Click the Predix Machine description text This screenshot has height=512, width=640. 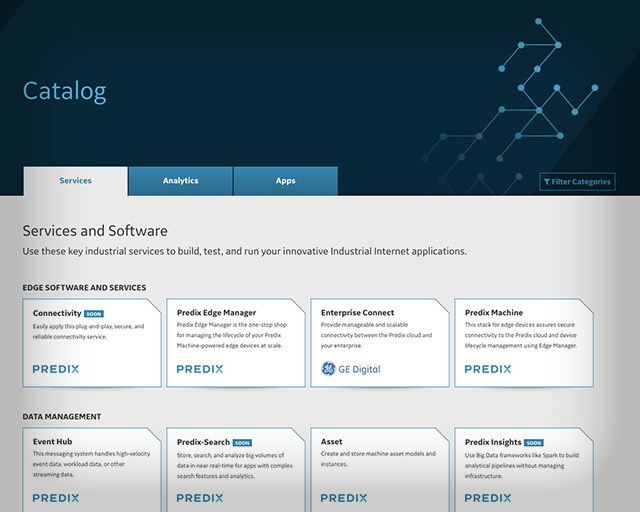(521, 335)
